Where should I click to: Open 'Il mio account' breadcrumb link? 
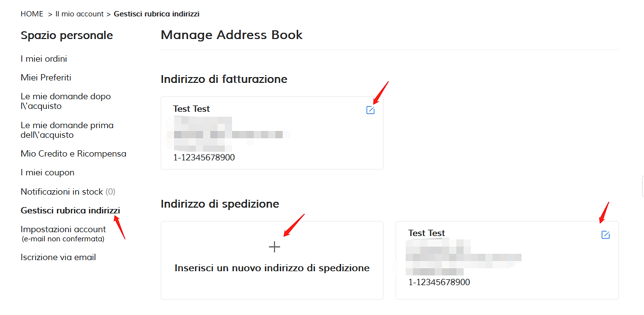(80, 14)
